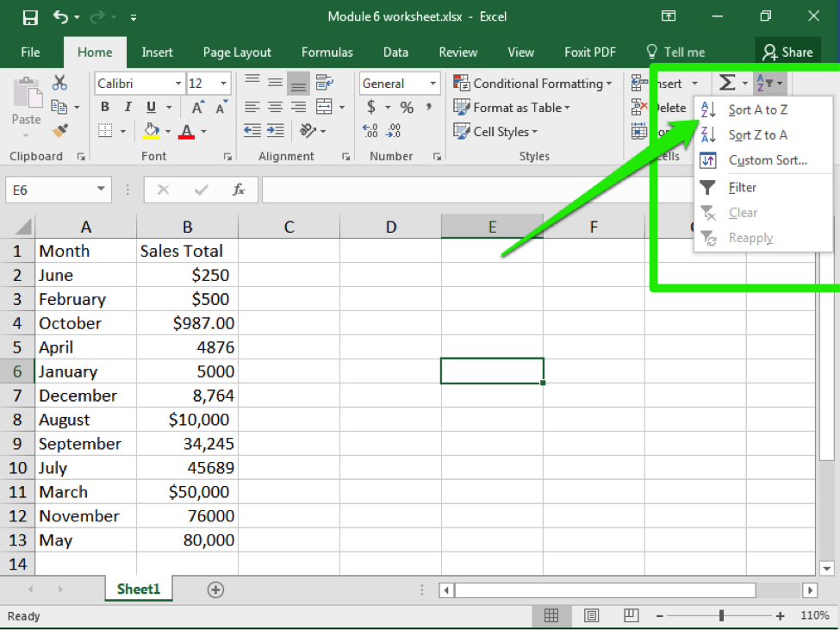This screenshot has width=840, height=630.
Task: Switch to Page Layout view in status bar
Action: (592, 615)
